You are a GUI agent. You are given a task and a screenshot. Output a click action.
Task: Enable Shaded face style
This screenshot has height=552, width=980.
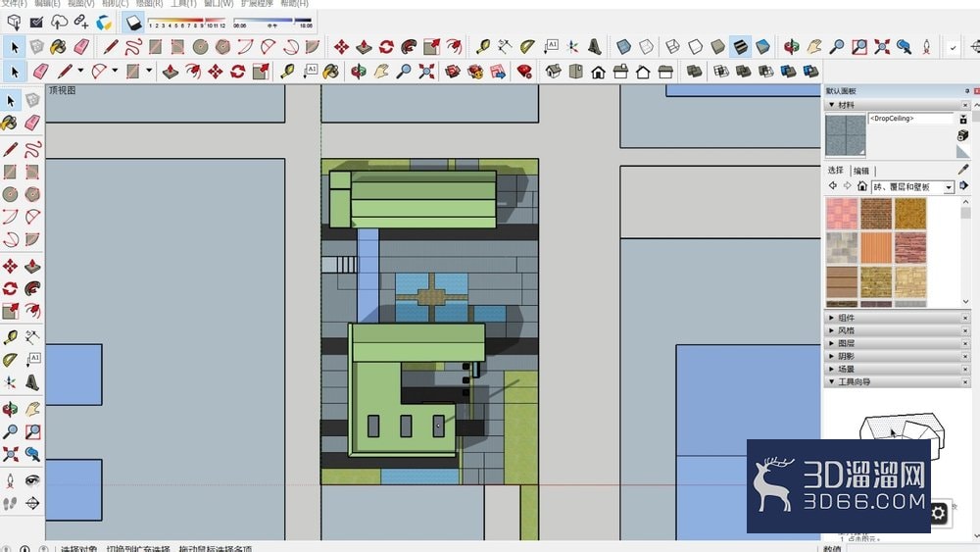tap(717, 47)
